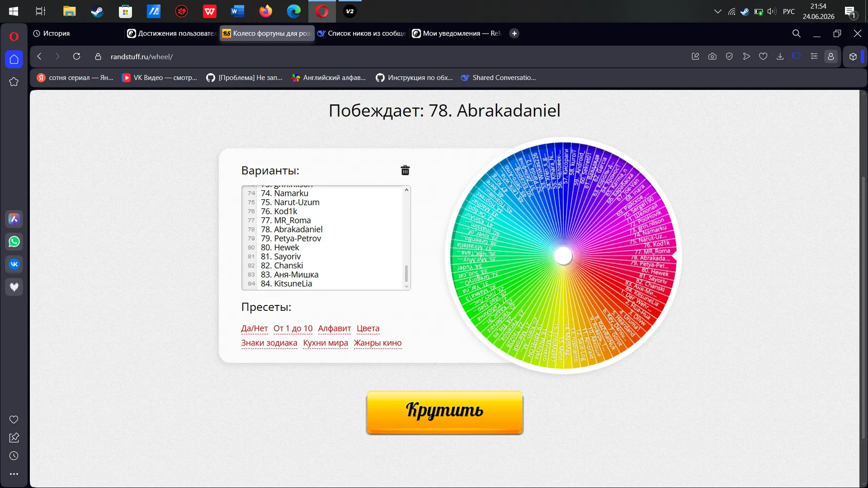Viewport: 868px width, 488px height.
Task: Click the Крутить spin button
Action: pos(445,412)
